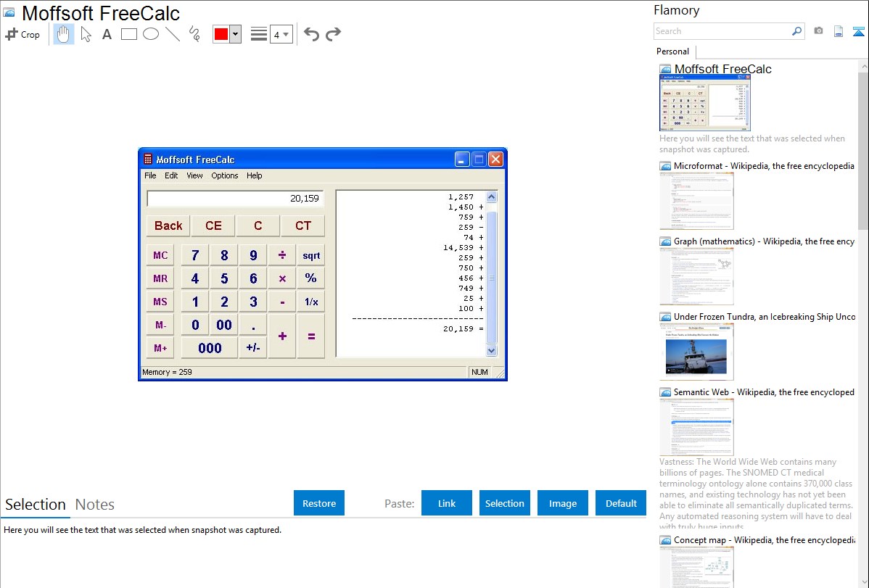
Task: Click the calculator Back button
Action: point(168,225)
